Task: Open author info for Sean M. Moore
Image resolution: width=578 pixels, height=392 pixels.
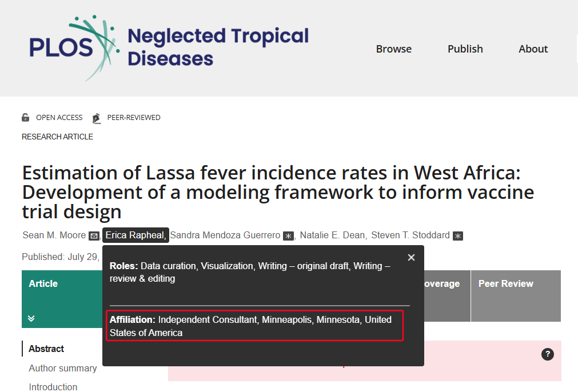Action: coord(54,235)
